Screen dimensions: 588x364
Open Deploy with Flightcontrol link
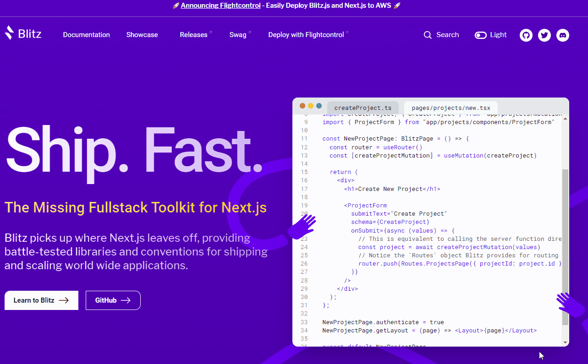[x=308, y=35]
